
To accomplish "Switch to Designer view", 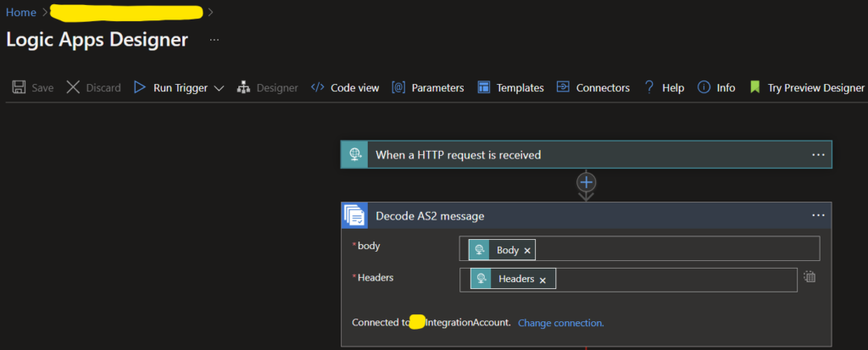I will [x=267, y=87].
